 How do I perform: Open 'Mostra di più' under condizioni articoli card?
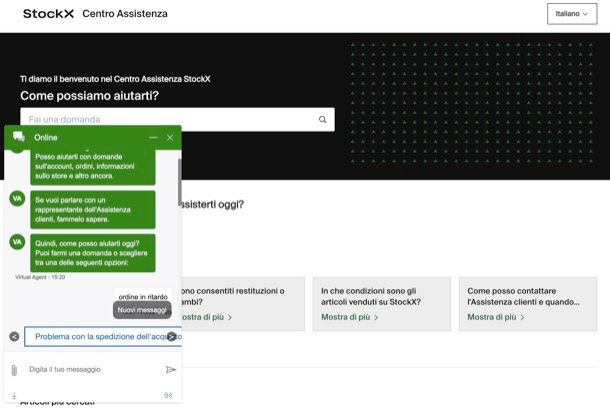[x=349, y=317]
